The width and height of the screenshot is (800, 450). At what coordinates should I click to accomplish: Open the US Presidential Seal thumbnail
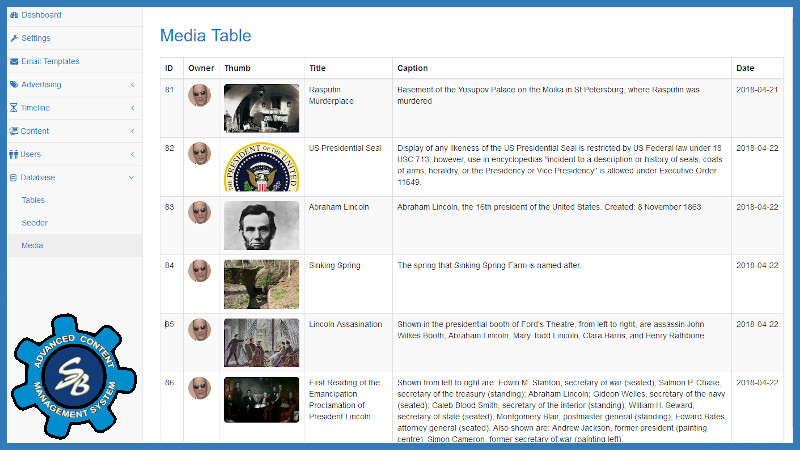pos(261,166)
